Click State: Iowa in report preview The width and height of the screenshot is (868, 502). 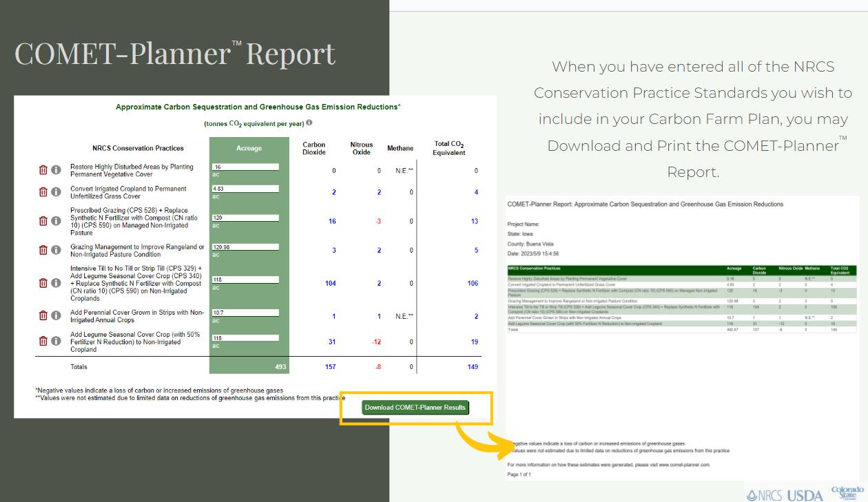[520, 234]
